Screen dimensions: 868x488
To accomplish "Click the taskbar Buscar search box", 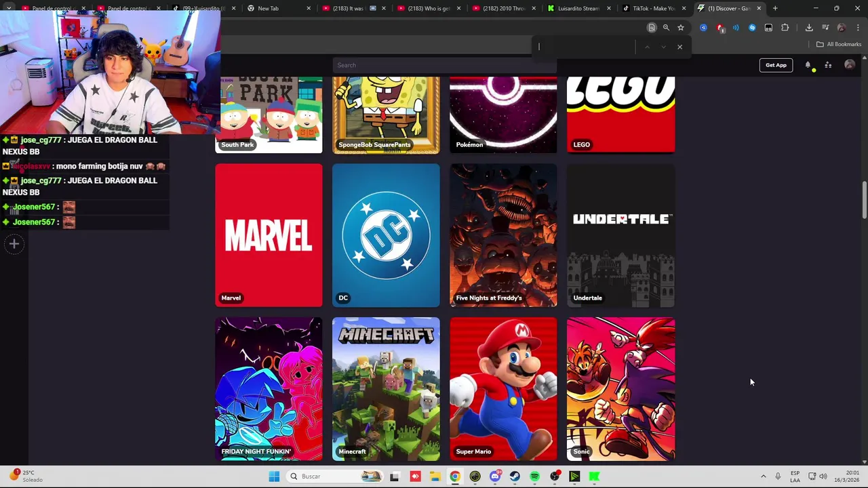I will click(336, 476).
